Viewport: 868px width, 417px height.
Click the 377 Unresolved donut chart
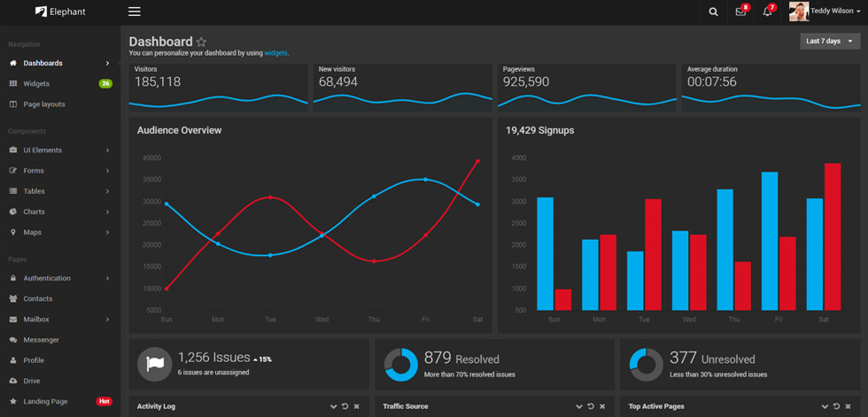[647, 365]
